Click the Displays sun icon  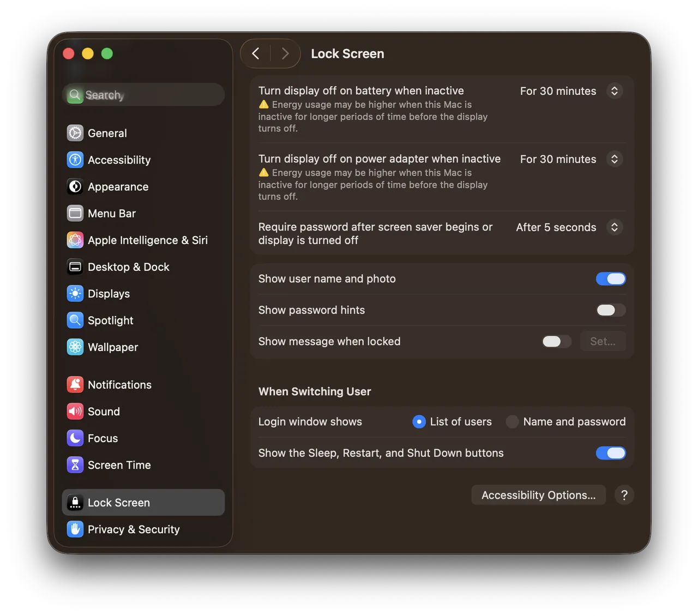(x=75, y=293)
